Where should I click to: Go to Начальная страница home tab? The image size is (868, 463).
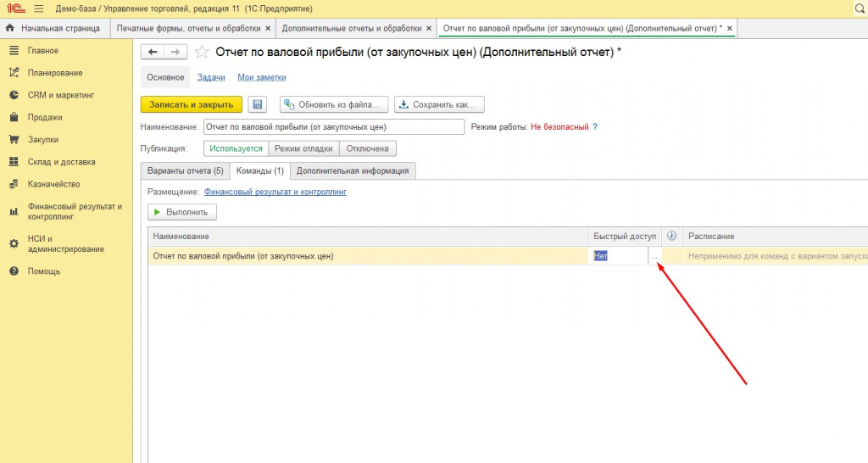point(53,28)
